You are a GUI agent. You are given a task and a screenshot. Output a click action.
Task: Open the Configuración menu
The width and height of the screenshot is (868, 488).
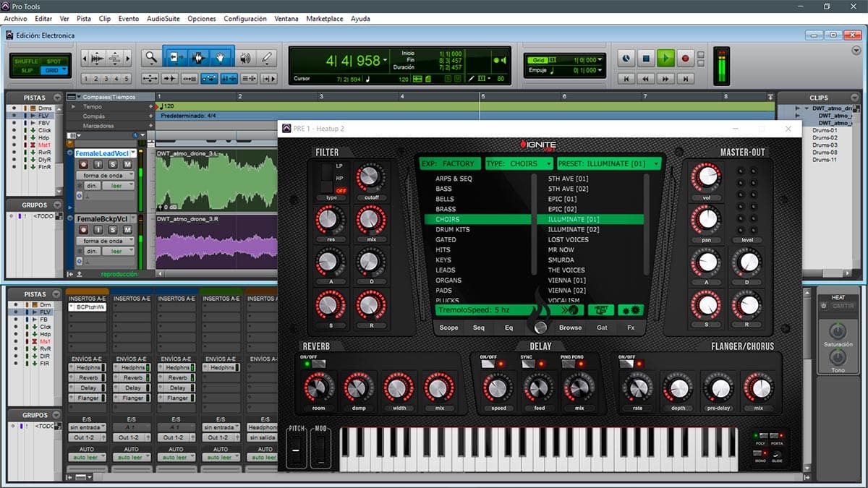coord(245,19)
